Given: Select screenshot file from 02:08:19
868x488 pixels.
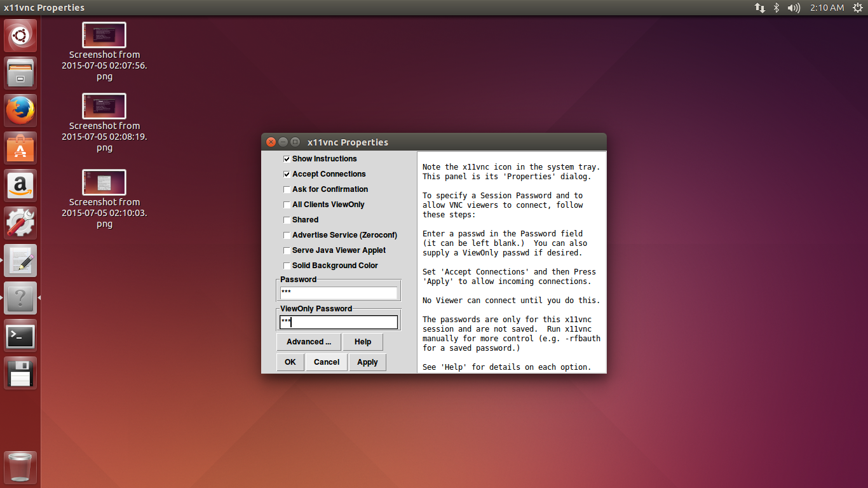Looking at the screenshot, I should pyautogui.click(x=104, y=123).
